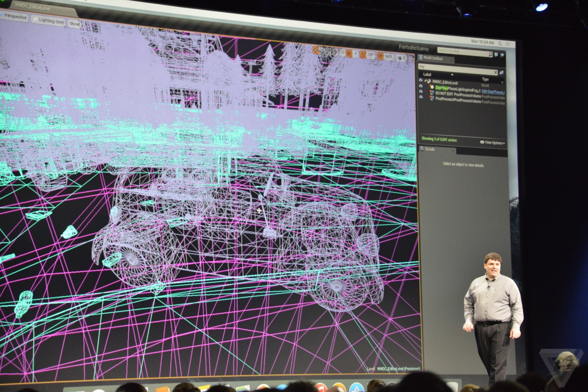Click the Show viewport options button
The image size is (588, 392).
click(74, 24)
